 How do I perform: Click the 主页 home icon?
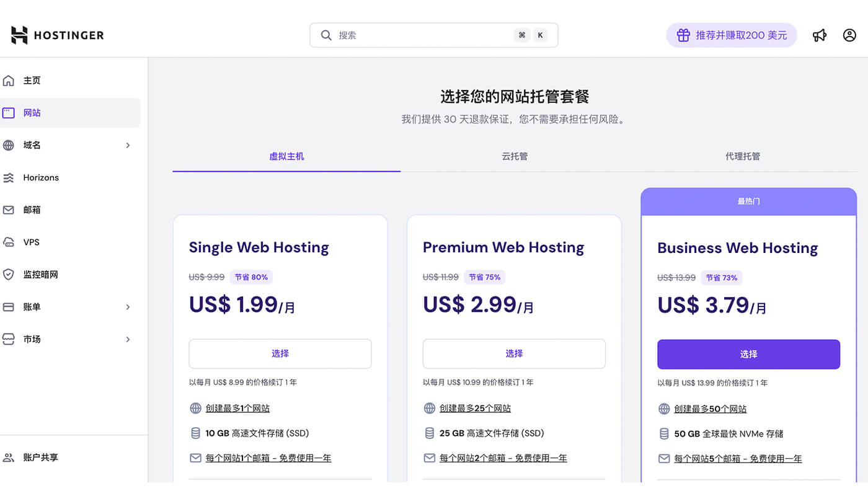(9, 81)
